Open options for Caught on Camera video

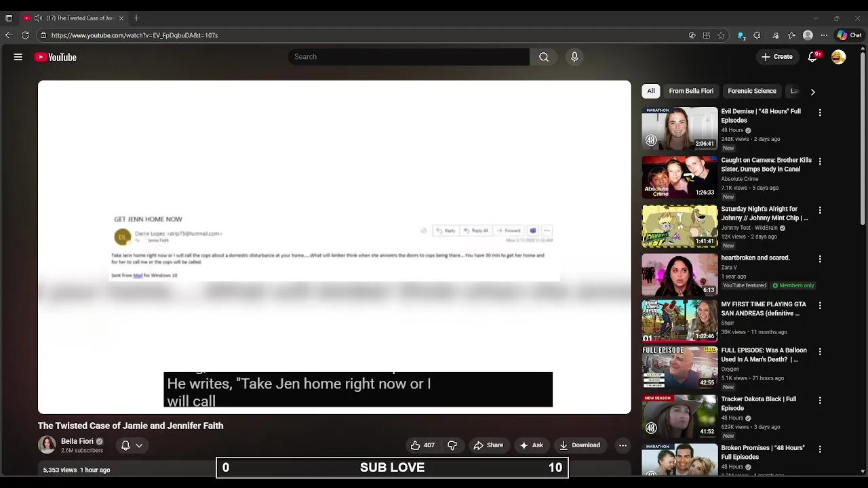pyautogui.click(x=820, y=161)
